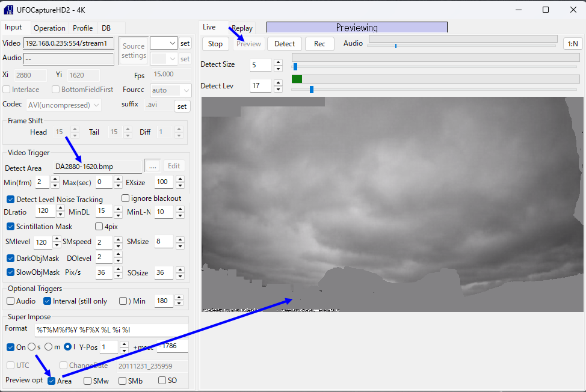Increase the SMlevel stepper value
The image size is (586, 392).
point(57,239)
